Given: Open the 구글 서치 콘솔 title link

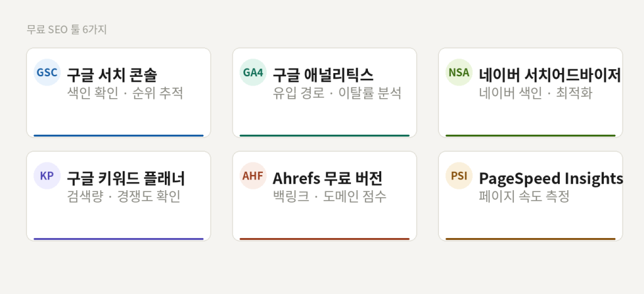Looking at the screenshot, I should 112,75.
